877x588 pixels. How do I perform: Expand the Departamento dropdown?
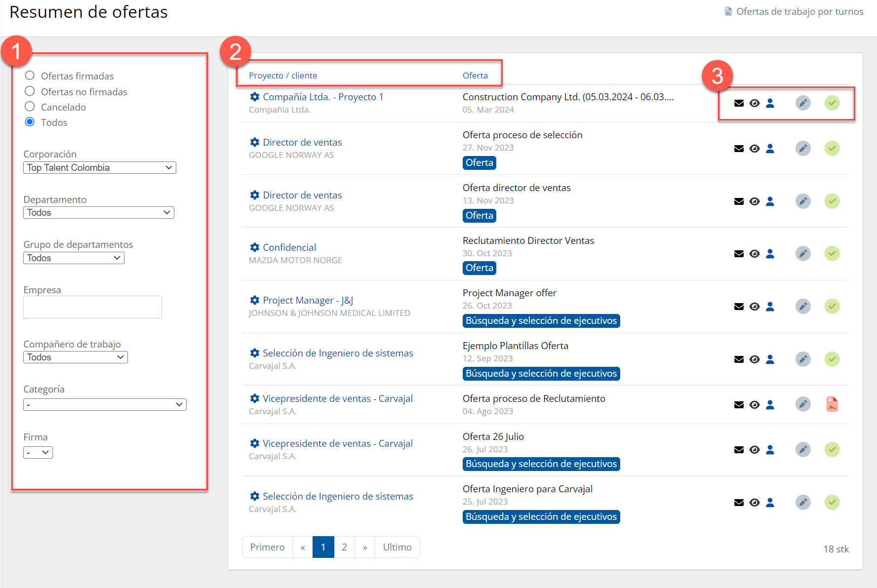point(99,213)
